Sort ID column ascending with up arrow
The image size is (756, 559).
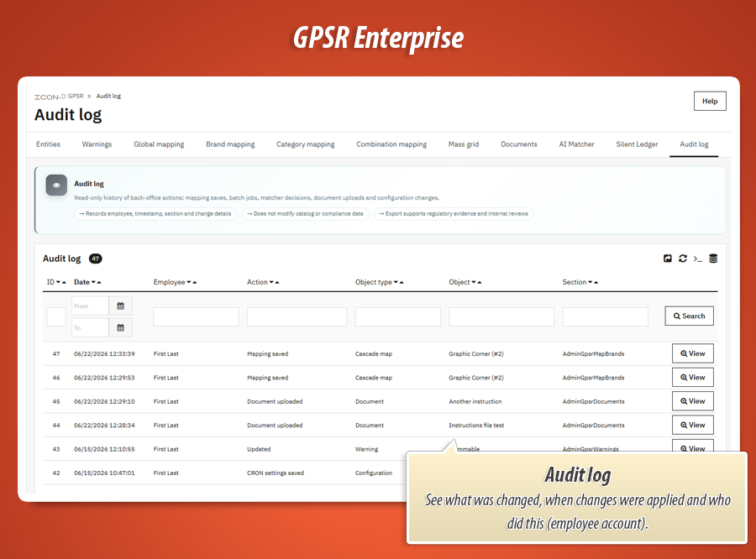pyautogui.click(x=64, y=282)
